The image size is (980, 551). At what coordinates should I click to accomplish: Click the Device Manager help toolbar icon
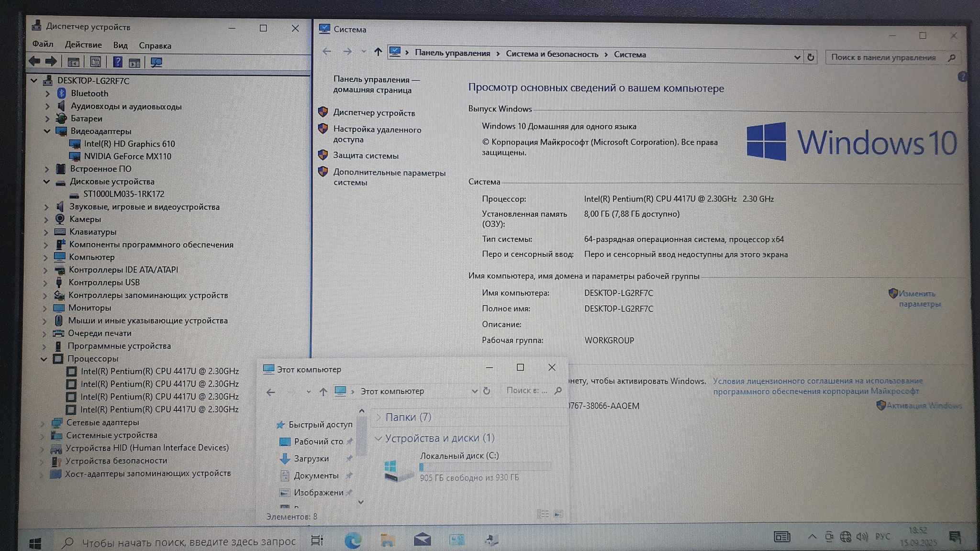[117, 62]
